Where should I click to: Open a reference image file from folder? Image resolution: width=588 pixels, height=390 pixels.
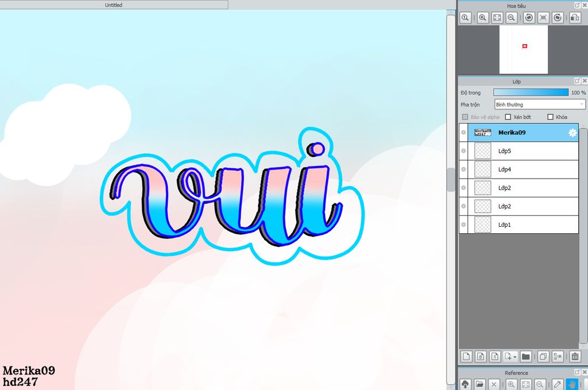(x=479, y=384)
